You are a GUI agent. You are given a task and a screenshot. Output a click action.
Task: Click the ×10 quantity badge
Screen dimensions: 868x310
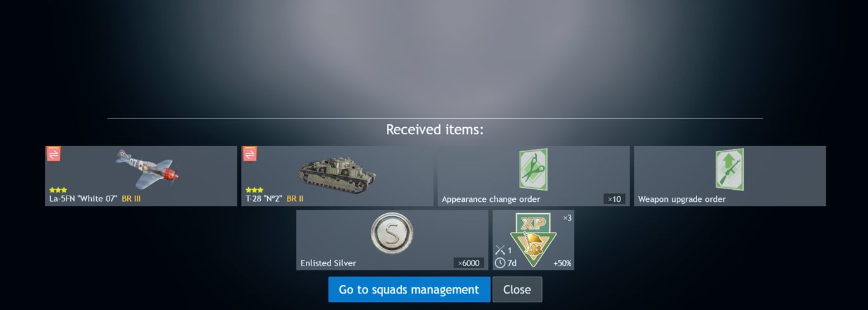[614, 199]
